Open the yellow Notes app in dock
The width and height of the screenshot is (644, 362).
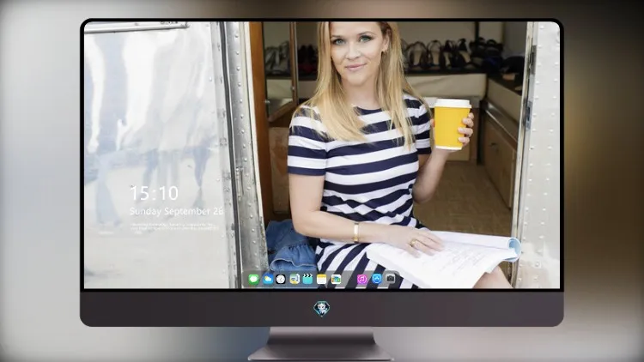[x=322, y=280]
